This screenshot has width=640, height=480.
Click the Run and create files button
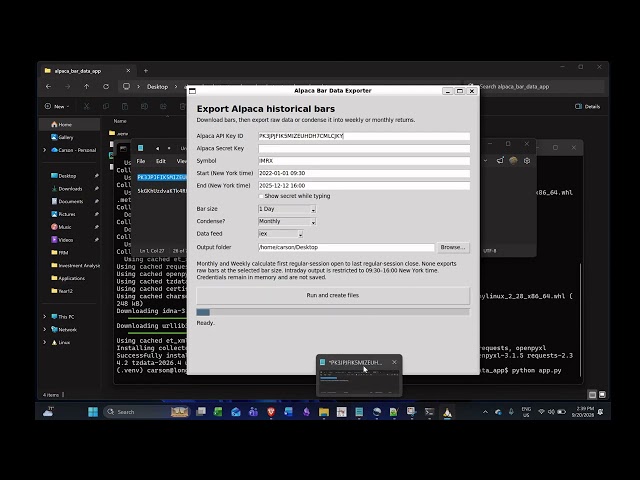pyautogui.click(x=333, y=296)
